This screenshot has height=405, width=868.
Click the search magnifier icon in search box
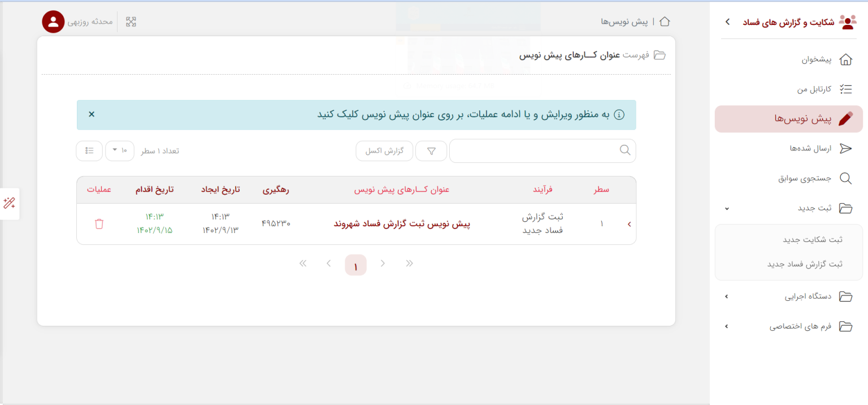[x=625, y=150]
